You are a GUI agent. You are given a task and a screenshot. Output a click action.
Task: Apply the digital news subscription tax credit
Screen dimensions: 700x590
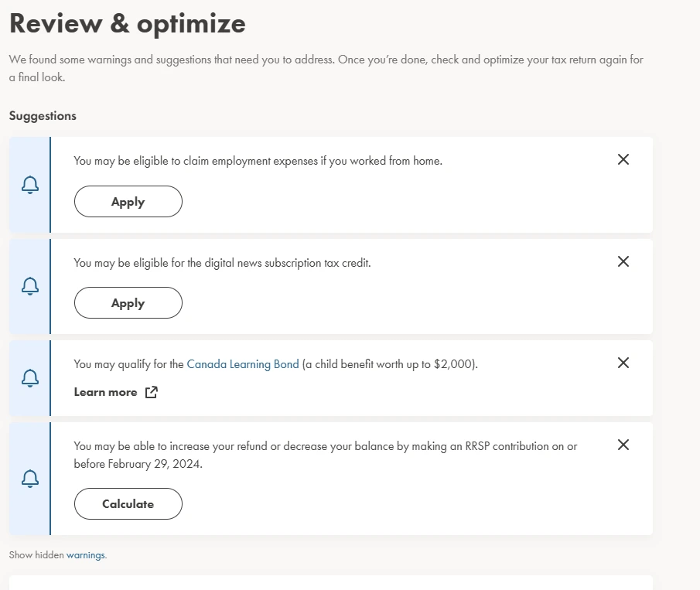128,303
